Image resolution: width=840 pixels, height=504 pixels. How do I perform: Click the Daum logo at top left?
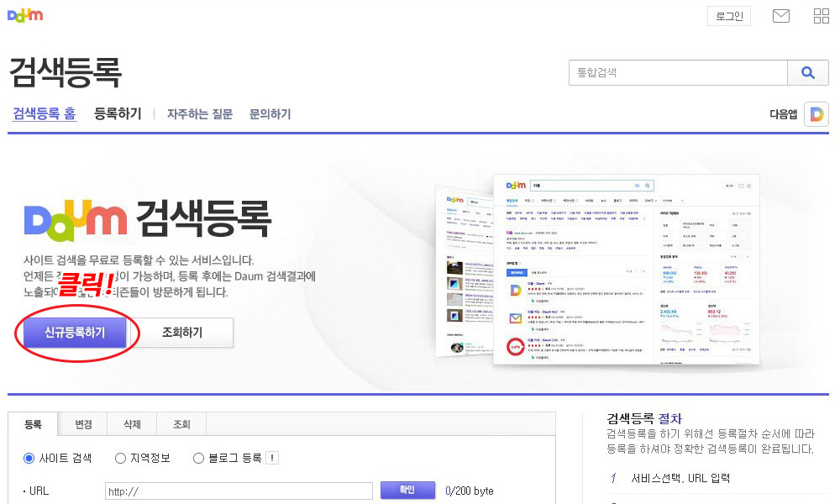tap(24, 15)
